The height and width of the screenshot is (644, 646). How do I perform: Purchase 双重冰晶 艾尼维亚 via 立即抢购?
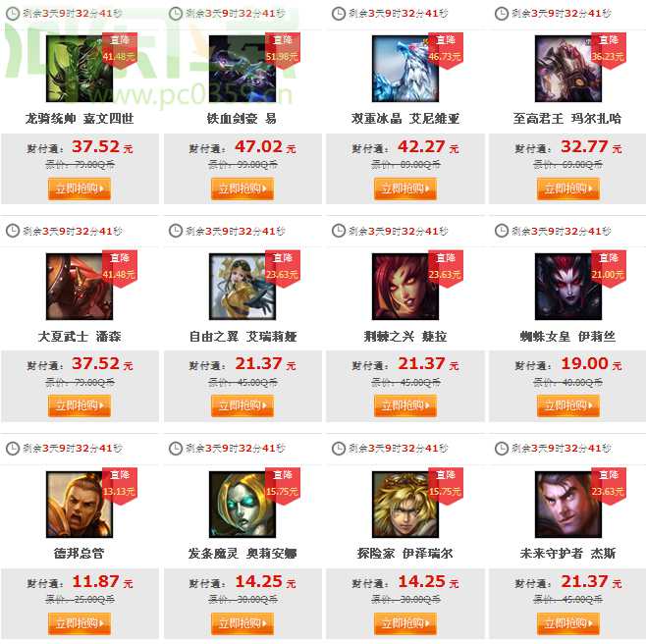click(x=405, y=188)
